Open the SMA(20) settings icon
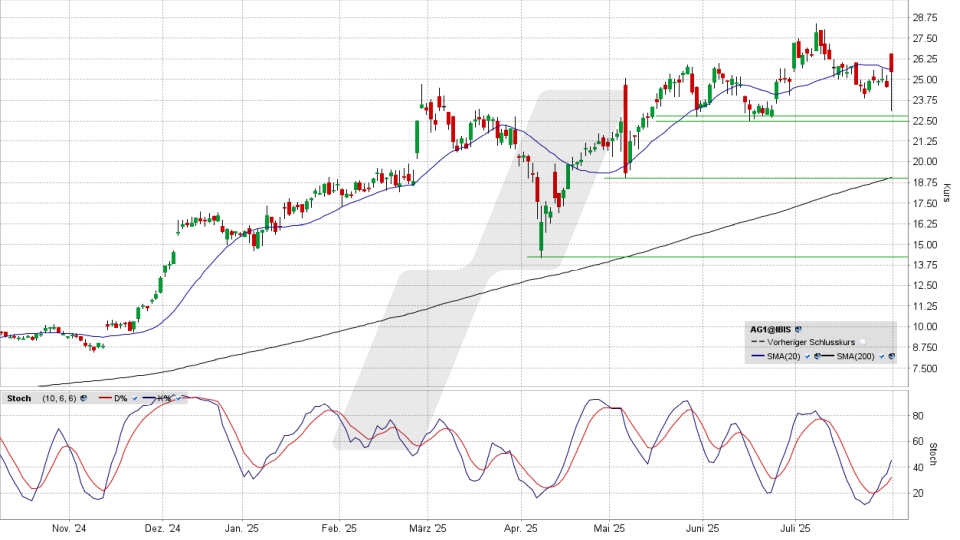 coord(817,356)
